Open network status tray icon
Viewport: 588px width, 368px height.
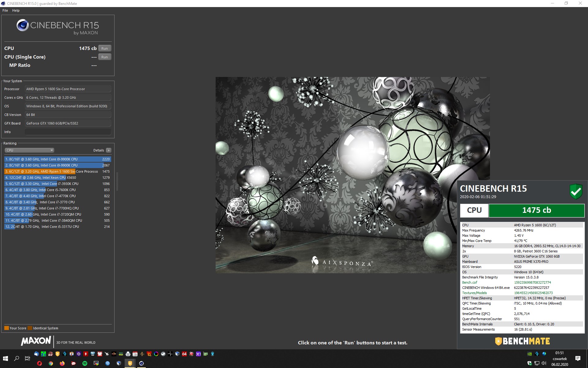(x=537, y=363)
